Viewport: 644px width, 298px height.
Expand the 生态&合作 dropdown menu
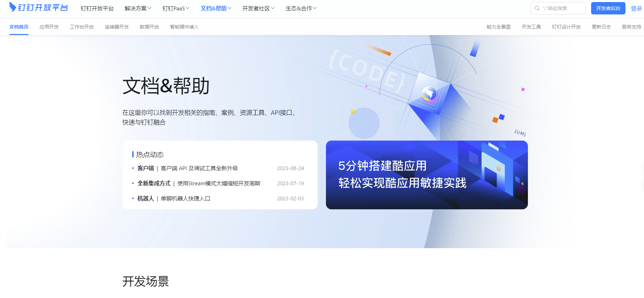(301, 8)
